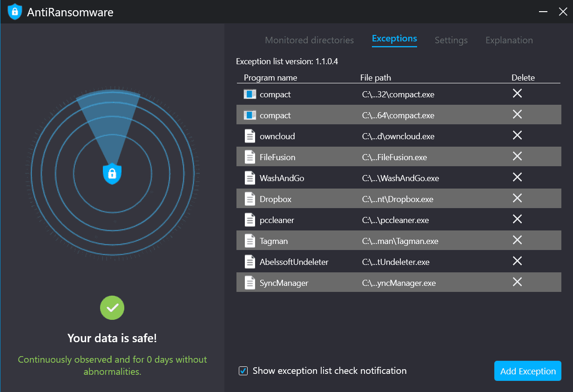Image resolution: width=573 pixels, height=392 pixels.
Task: Remove the Tagman exception entry
Action: [x=517, y=240]
